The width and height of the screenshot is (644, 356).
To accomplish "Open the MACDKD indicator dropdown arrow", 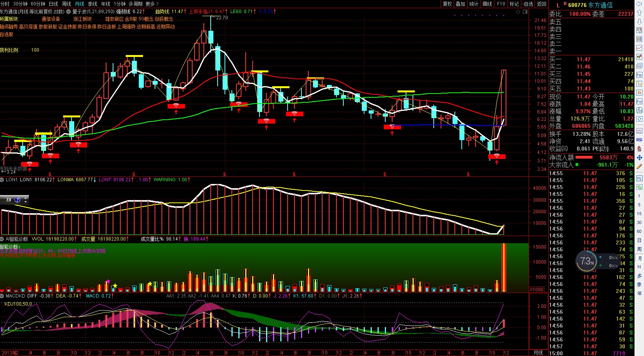I will pos(2,296).
